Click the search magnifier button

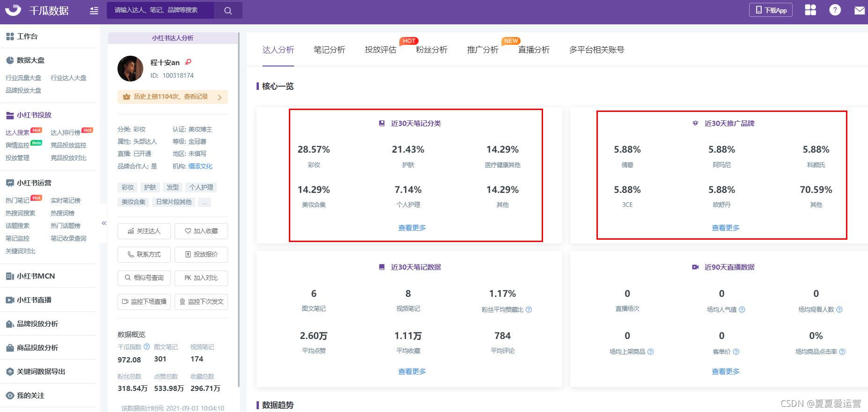tap(228, 10)
